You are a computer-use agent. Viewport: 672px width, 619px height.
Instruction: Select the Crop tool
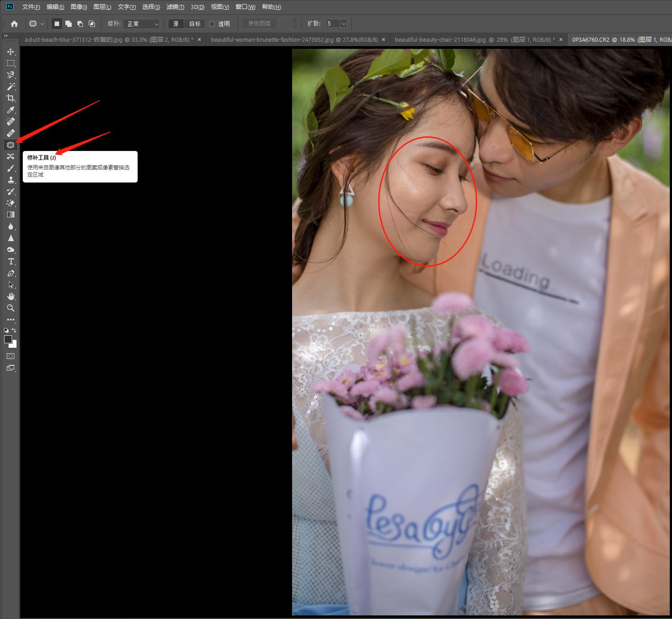11,98
